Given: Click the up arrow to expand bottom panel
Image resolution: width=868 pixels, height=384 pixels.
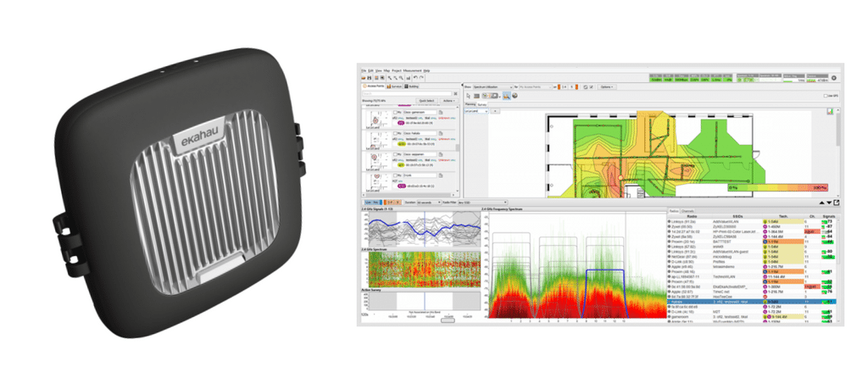Looking at the screenshot, I should tap(822, 203).
